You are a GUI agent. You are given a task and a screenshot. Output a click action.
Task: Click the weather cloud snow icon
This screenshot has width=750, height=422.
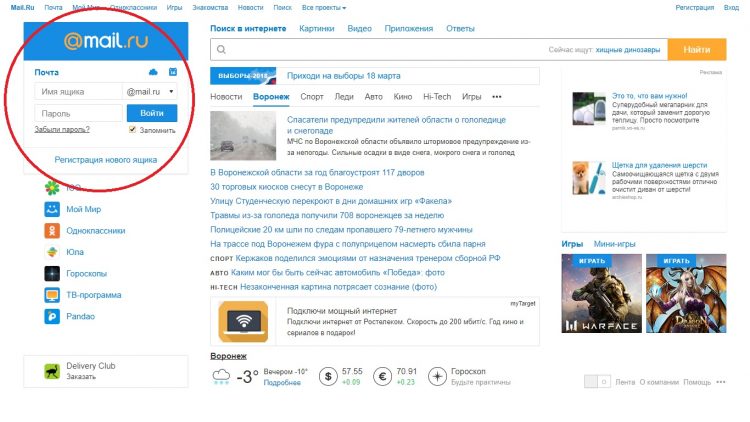pos(221,377)
